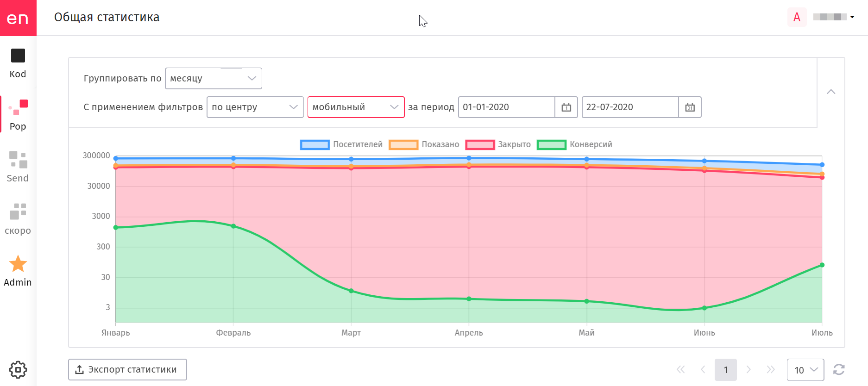Click the blue Посетителей point at Июль

pyautogui.click(x=822, y=165)
